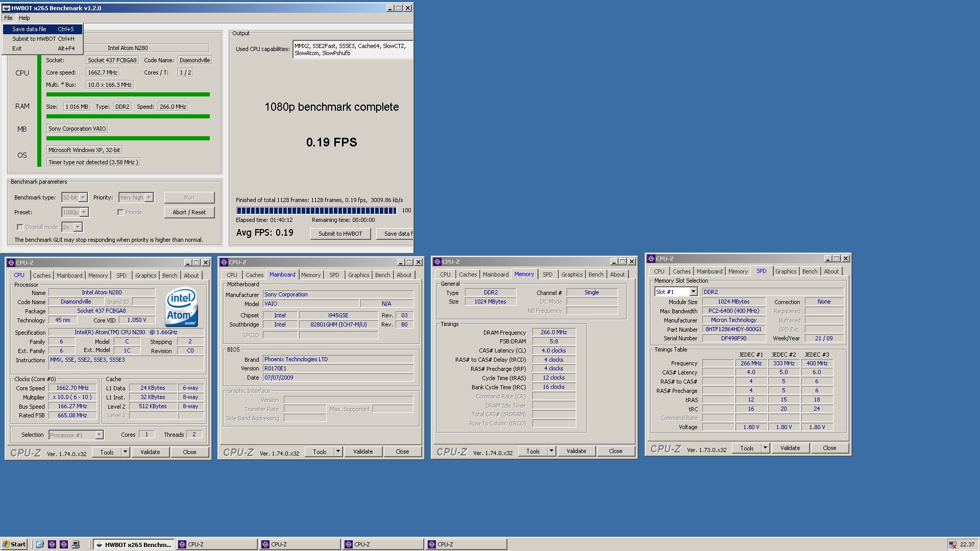Click the disconnected wireless network tray icon

(952, 544)
